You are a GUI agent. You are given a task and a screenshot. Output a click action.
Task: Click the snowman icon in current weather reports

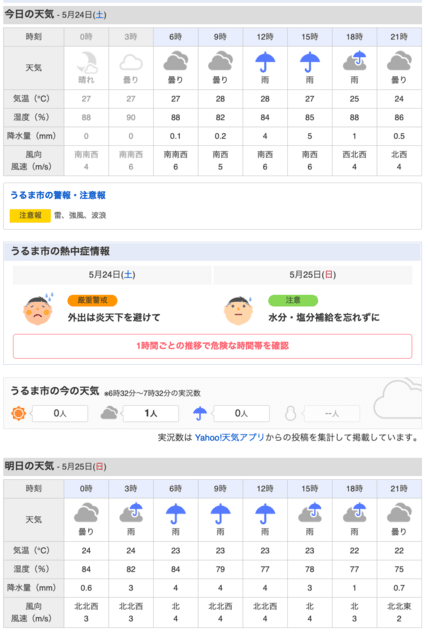(291, 413)
